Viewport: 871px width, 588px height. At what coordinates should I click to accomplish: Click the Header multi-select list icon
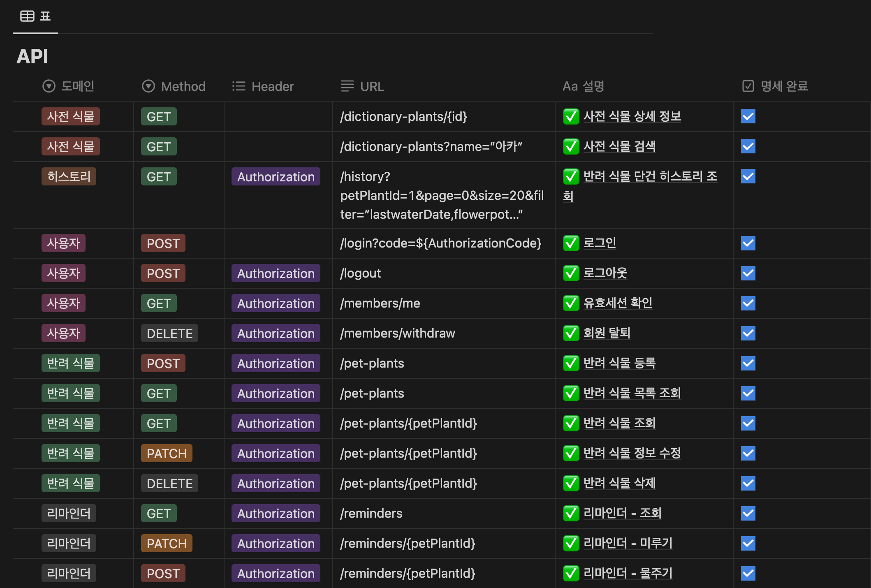click(239, 86)
